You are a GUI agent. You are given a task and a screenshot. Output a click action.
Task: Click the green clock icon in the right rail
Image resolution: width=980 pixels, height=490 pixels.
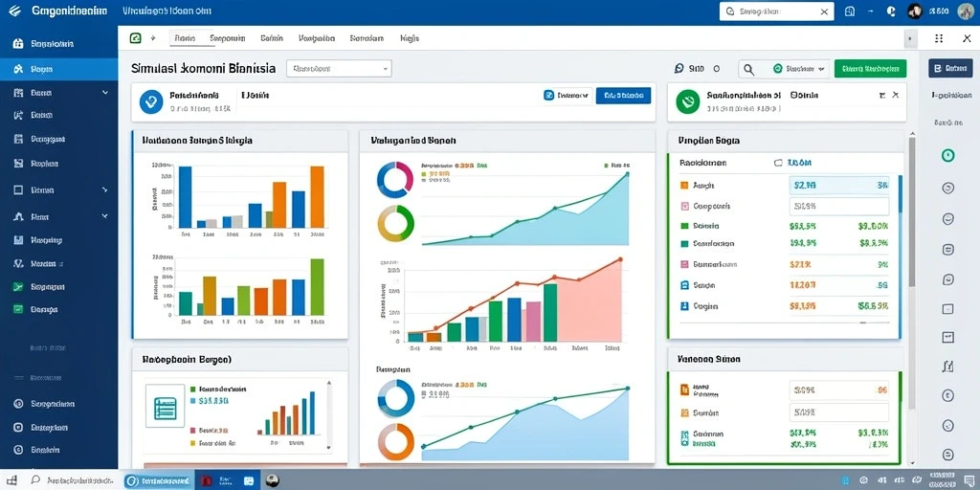coord(948,155)
